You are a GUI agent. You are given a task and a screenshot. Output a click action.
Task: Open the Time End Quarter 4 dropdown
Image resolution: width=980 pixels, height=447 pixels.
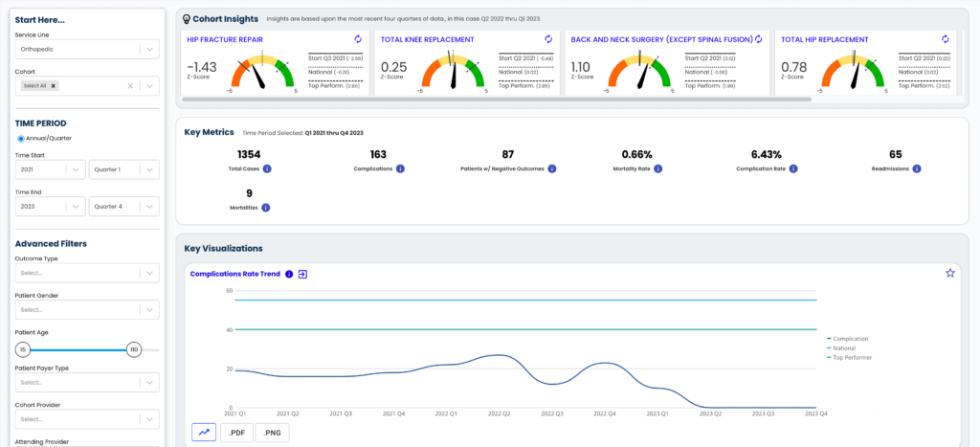pos(124,207)
